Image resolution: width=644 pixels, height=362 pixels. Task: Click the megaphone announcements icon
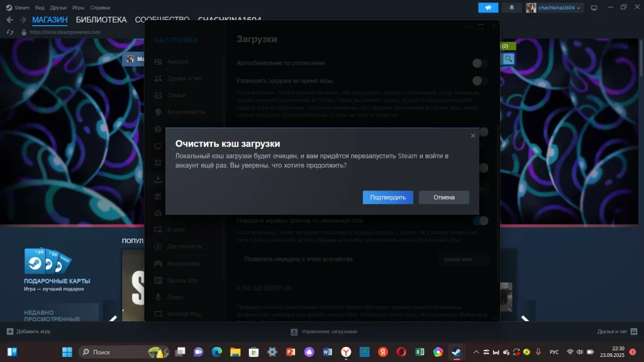[488, 8]
